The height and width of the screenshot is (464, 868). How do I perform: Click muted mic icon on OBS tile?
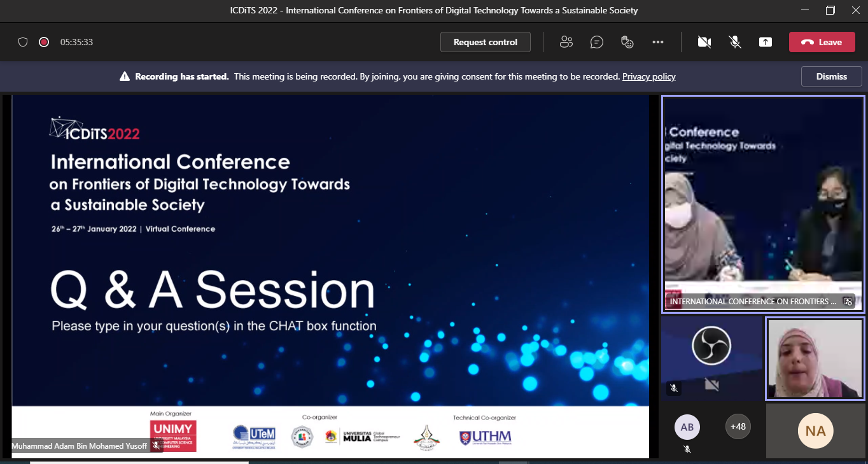[674, 388]
